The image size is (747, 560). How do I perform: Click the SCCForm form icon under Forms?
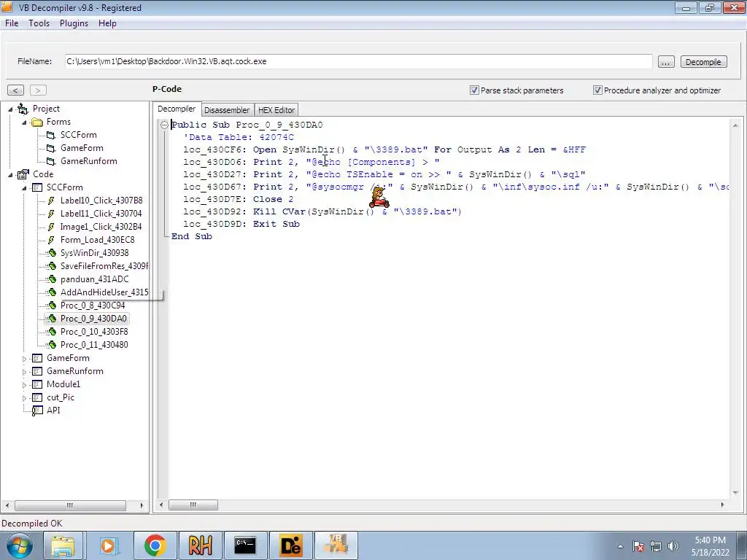point(50,135)
